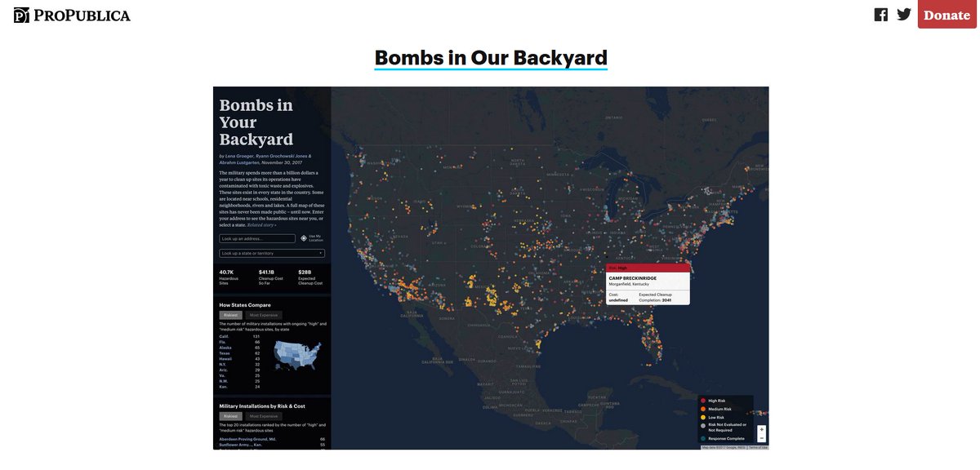Open the Twitter bird icon

tap(904, 15)
